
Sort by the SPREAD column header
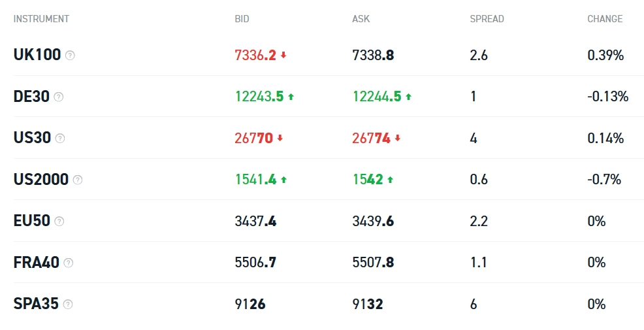486,19
